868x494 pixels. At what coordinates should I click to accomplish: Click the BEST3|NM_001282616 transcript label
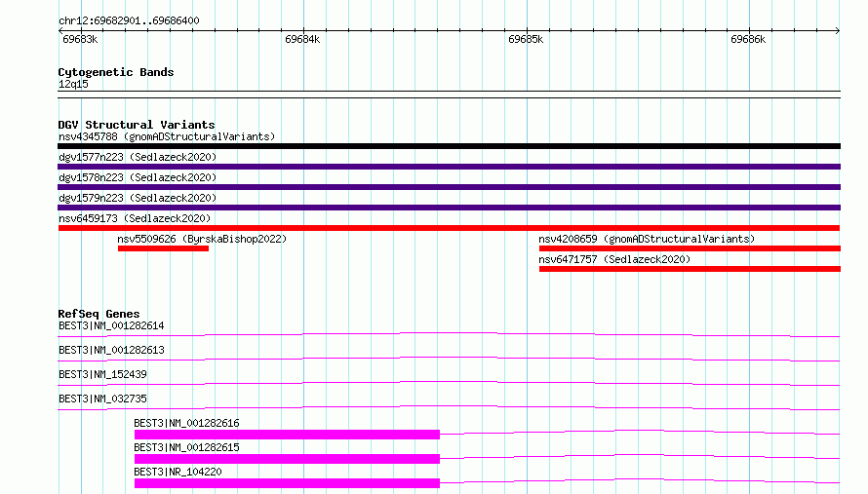click(186, 423)
